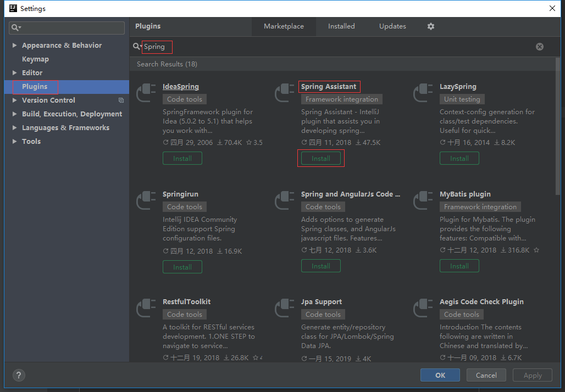Image resolution: width=565 pixels, height=392 pixels.
Task: Expand the Tools settings section
Action: tap(14, 141)
